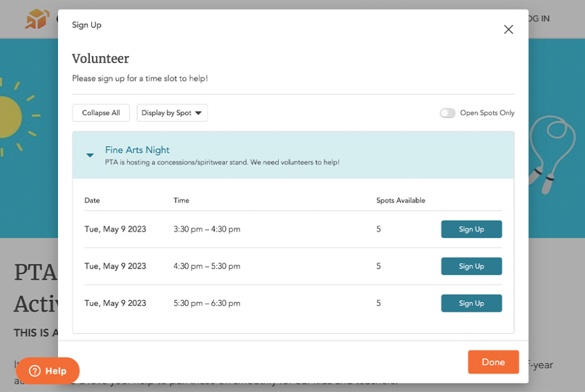Select the Fine Arts Night heading
Viewport: 585px width, 392px height.
pyautogui.click(x=137, y=150)
